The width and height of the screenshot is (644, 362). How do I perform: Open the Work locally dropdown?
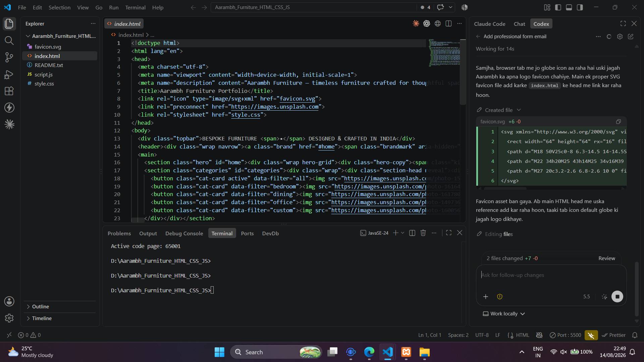pyautogui.click(x=504, y=314)
